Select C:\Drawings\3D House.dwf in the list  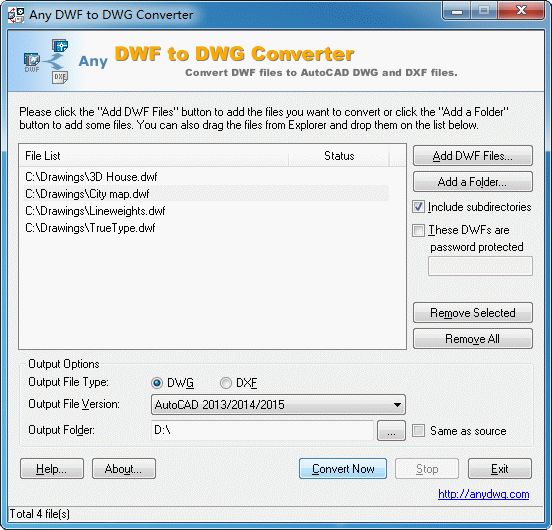tap(206, 177)
